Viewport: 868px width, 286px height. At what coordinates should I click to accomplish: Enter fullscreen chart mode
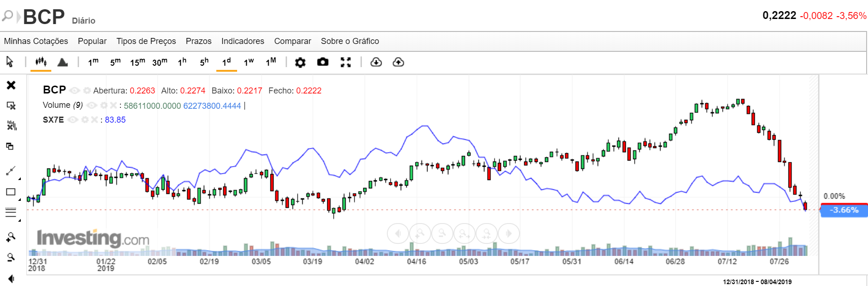click(x=346, y=62)
